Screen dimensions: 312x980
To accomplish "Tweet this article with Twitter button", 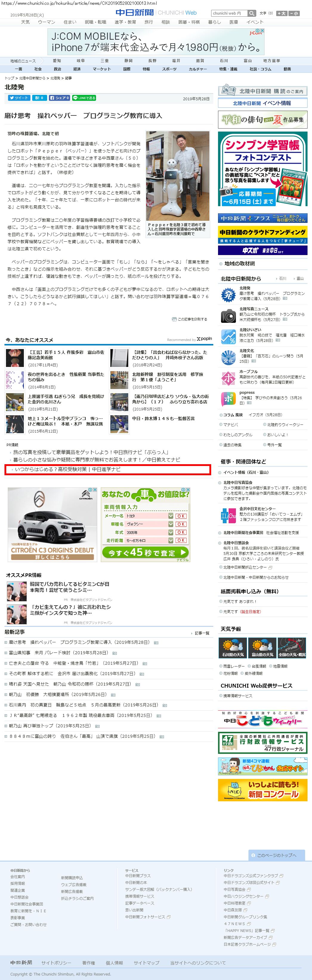I will [x=19, y=98].
